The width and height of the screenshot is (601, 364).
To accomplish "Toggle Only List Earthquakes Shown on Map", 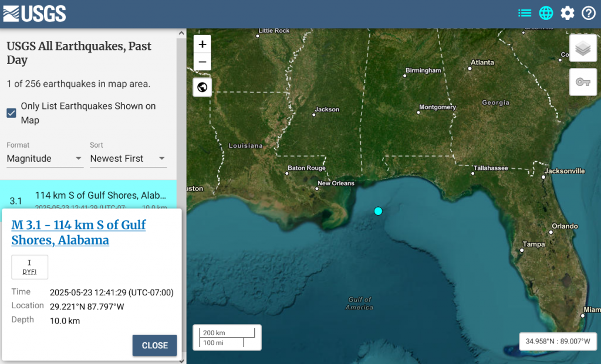I will pyautogui.click(x=12, y=113).
